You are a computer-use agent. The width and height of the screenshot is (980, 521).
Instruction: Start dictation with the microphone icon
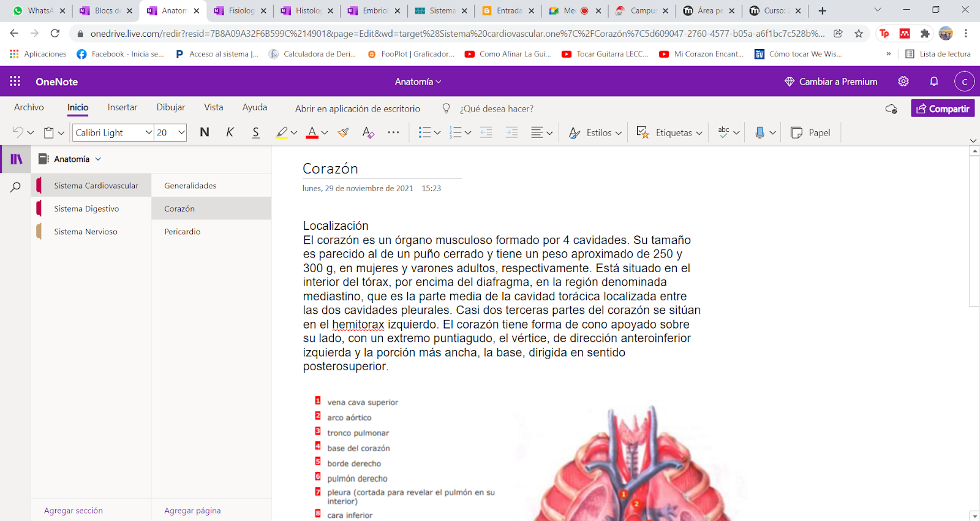click(x=759, y=132)
